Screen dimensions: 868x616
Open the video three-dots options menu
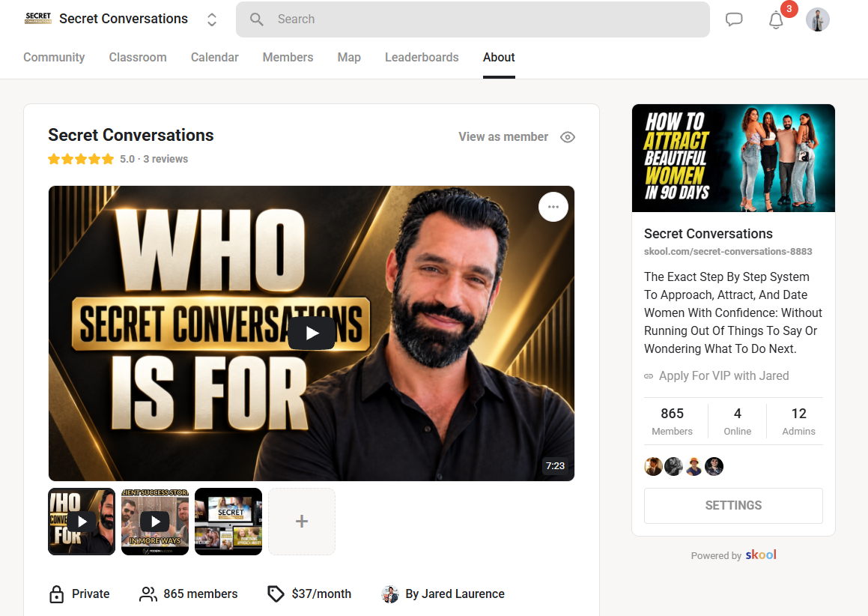[x=553, y=207]
